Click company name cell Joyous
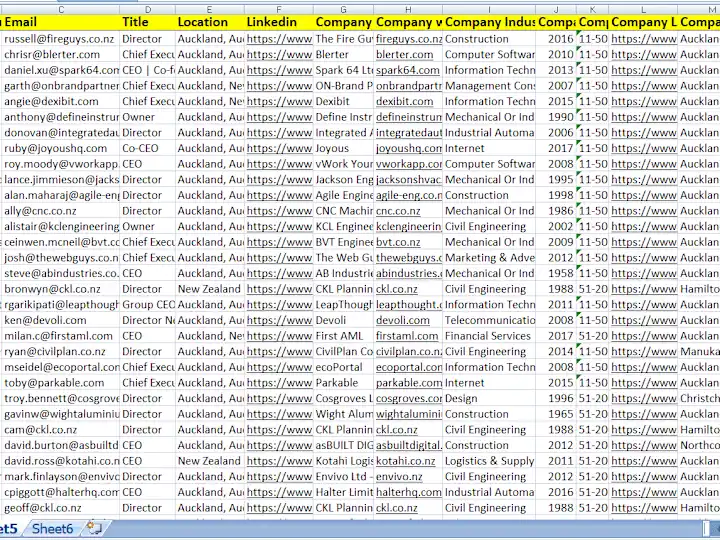The image size is (720, 540). pyautogui.click(x=343, y=148)
